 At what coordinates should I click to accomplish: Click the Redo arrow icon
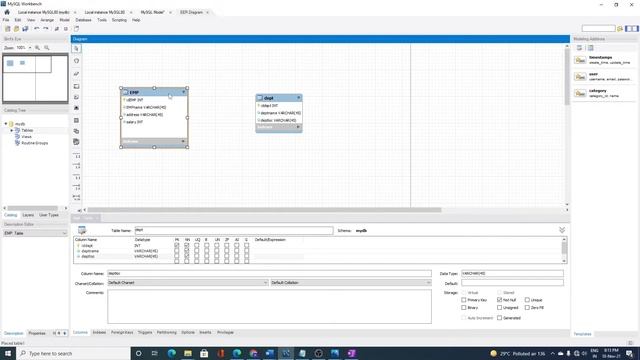tap(46, 29)
